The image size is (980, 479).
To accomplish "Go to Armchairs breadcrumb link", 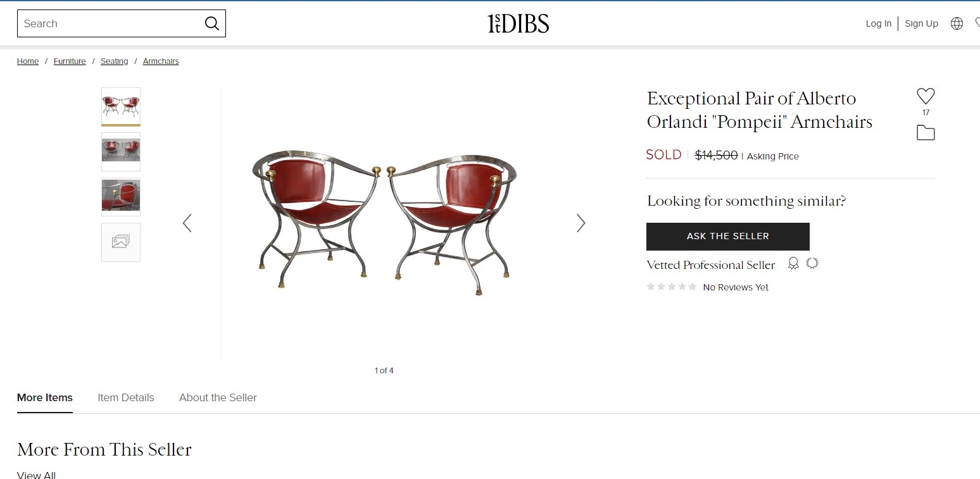I will pyautogui.click(x=161, y=61).
